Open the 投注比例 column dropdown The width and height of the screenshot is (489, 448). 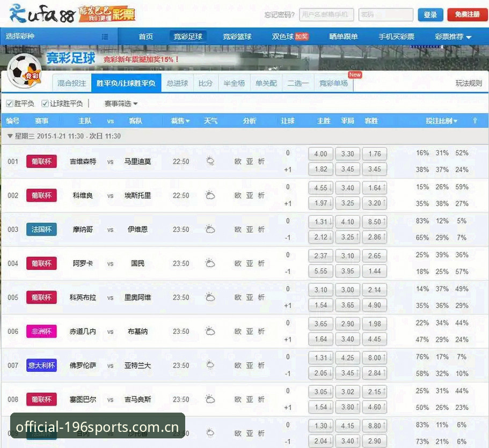coord(442,121)
